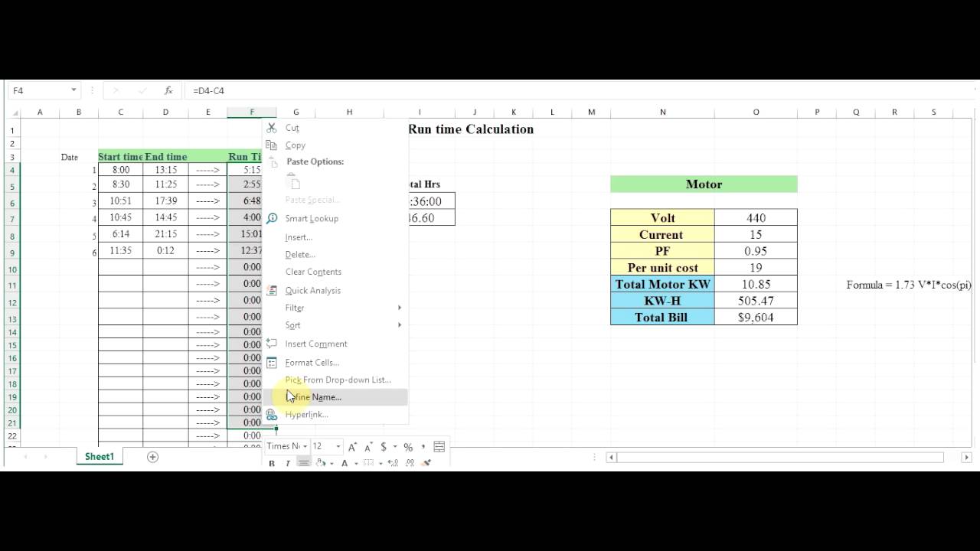This screenshot has width=980, height=551.
Task: Toggle Bold in mini toolbar
Action: pyautogui.click(x=272, y=464)
